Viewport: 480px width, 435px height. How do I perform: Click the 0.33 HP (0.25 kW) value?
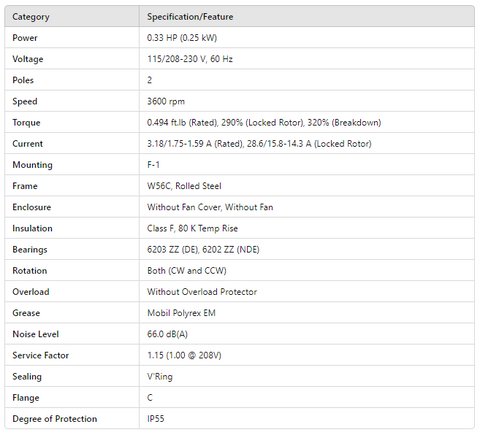click(182, 38)
